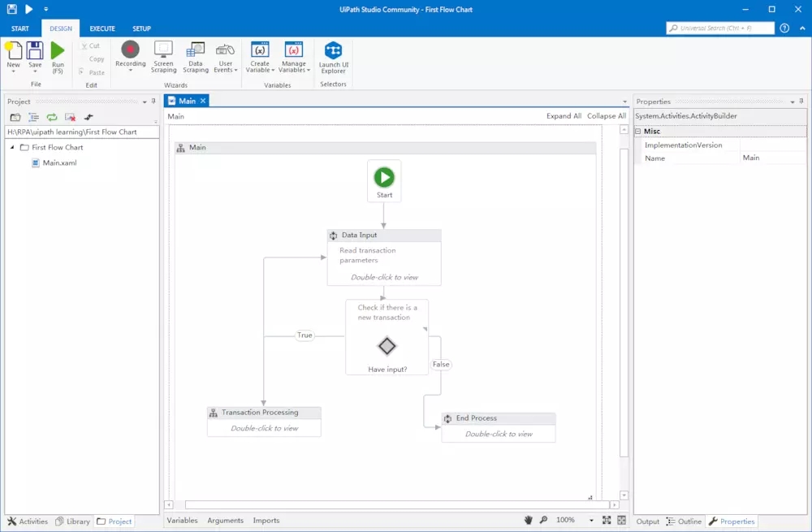Click in the Universal Search field

point(720,28)
